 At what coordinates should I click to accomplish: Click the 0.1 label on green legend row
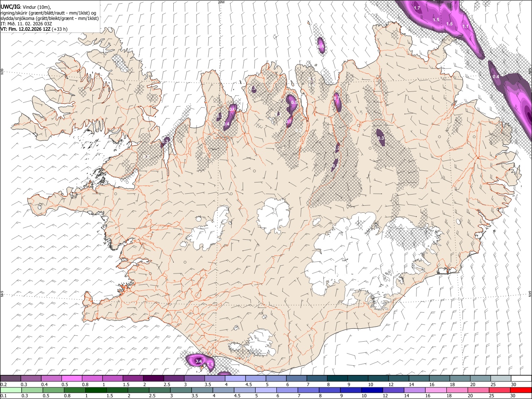click(x=4, y=396)
